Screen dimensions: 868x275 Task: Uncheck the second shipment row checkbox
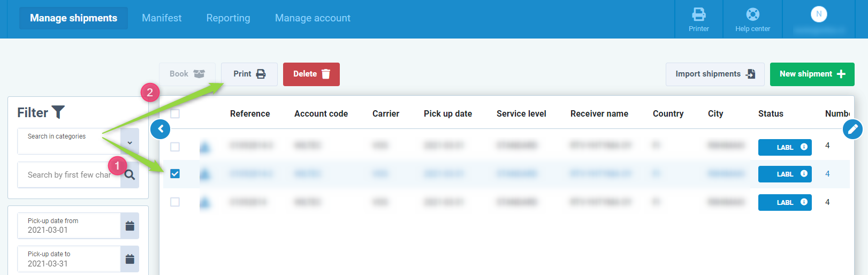click(175, 174)
